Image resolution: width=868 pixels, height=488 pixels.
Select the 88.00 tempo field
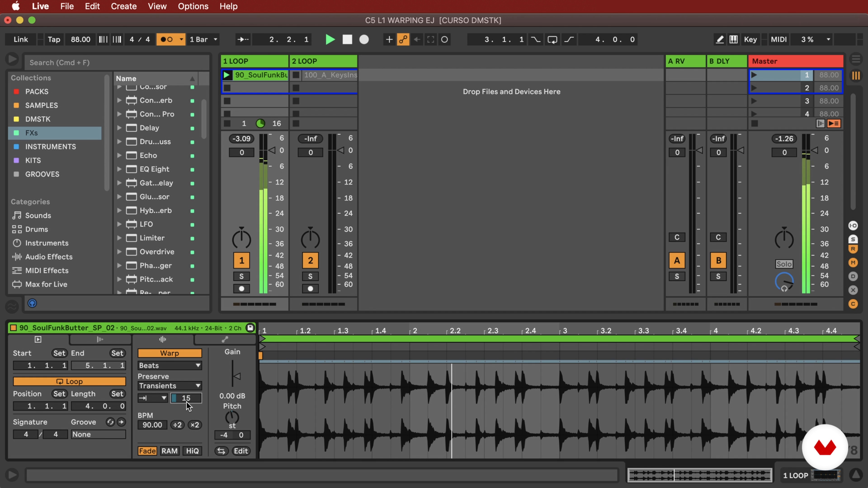point(80,39)
